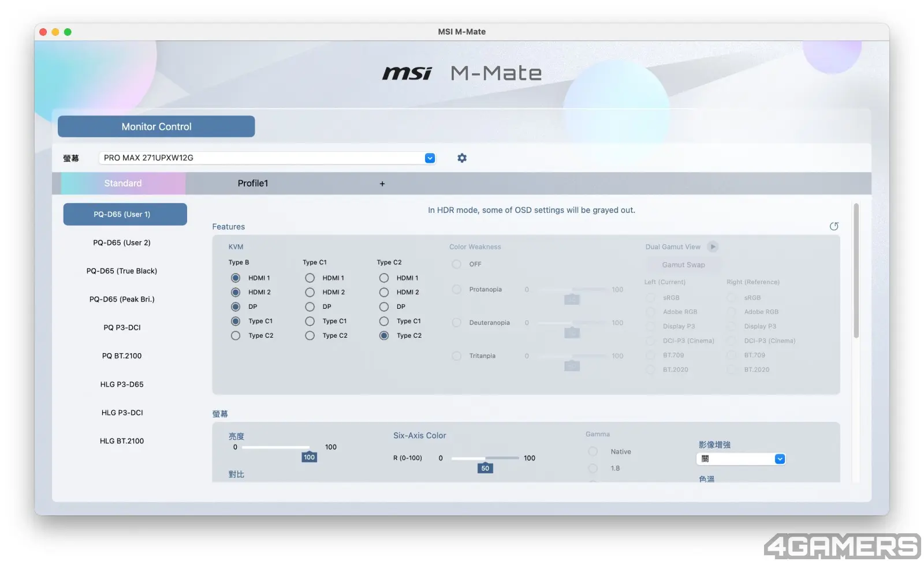Screen dimensions: 924x561
Task: Select PQ-D65 (User 2) mode
Action: click(122, 243)
